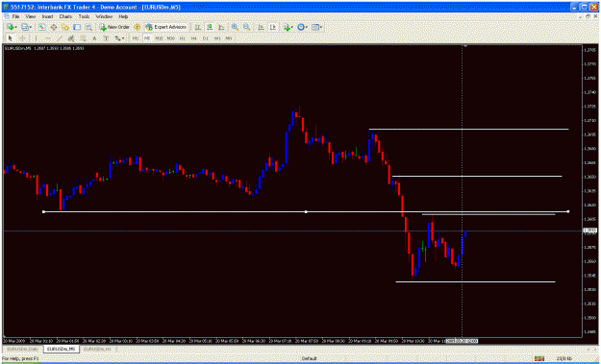Open the Insert menu

coord(47,17)
